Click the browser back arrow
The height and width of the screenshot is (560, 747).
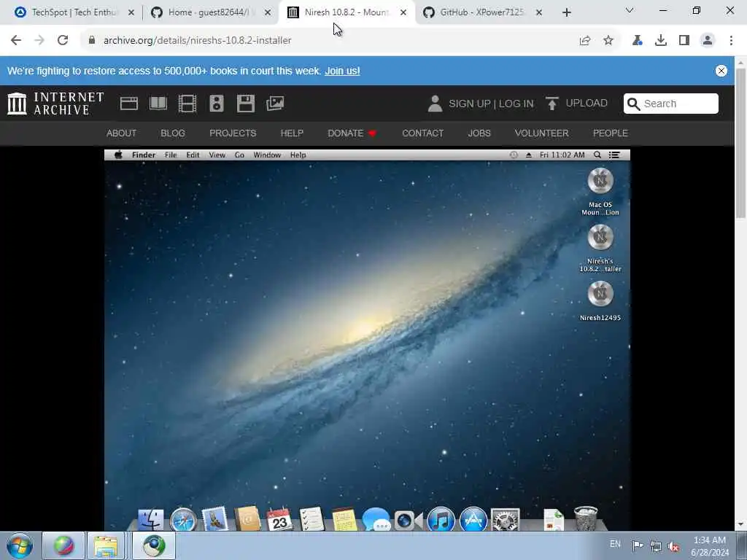[x=16, y=40]
